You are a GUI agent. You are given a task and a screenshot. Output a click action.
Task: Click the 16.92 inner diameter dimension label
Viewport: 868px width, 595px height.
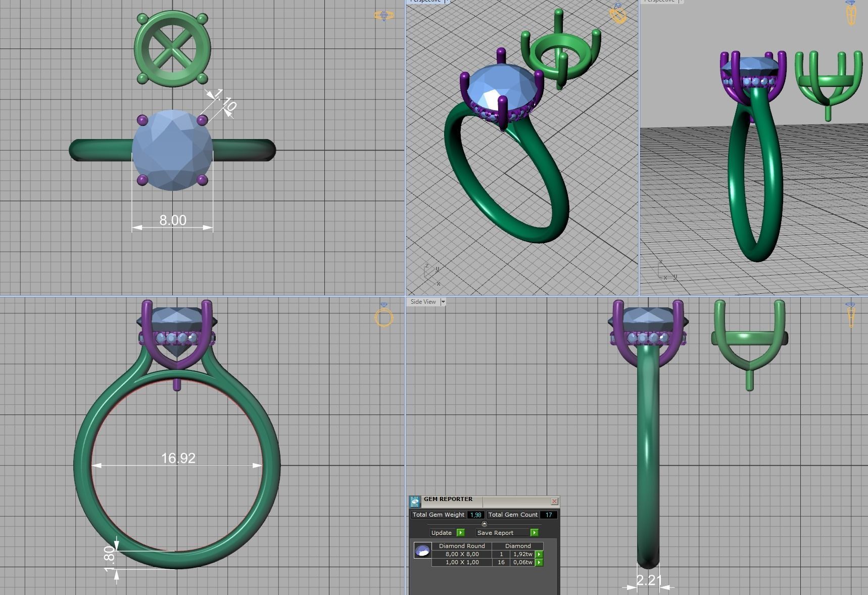pyautogui.click(x=178, y=458)
